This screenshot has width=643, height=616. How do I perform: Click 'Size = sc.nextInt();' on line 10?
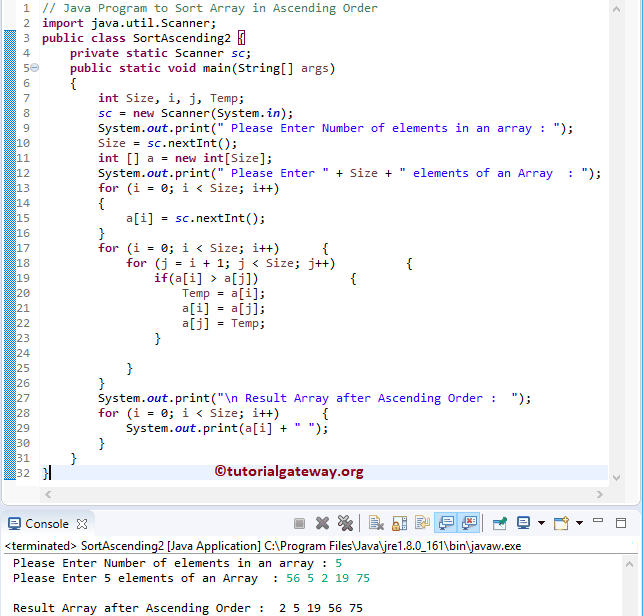point(167,143)
